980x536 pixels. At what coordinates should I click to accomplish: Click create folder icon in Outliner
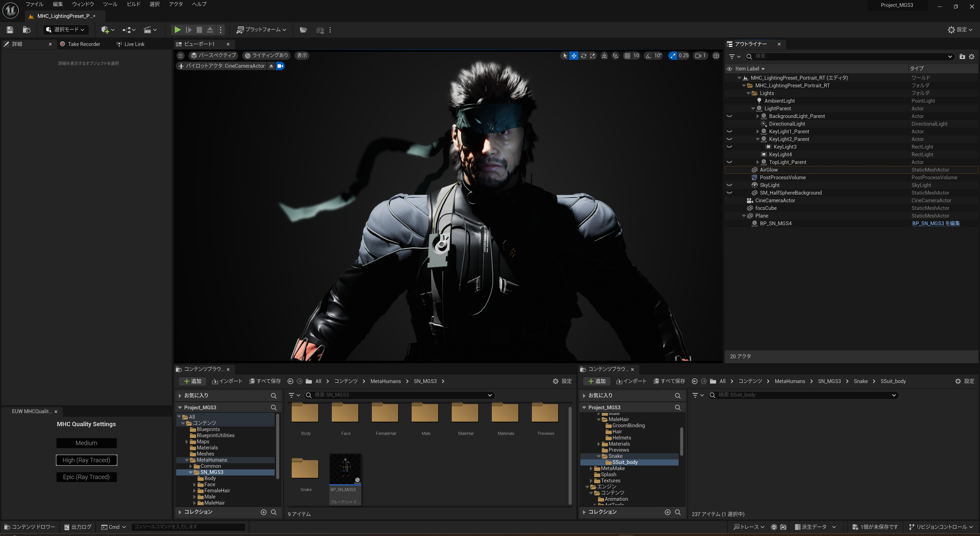coord(962,56)
